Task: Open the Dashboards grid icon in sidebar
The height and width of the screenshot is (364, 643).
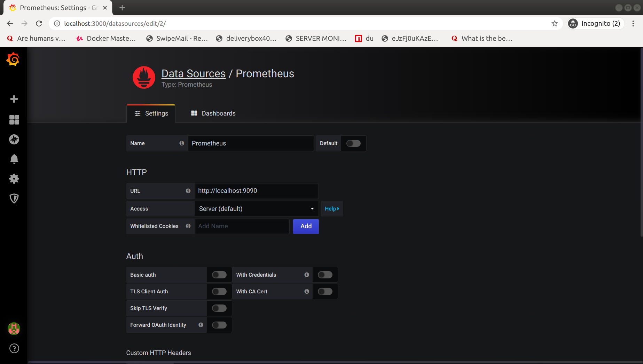Action: pyautogui.click(x=14, y=120)
